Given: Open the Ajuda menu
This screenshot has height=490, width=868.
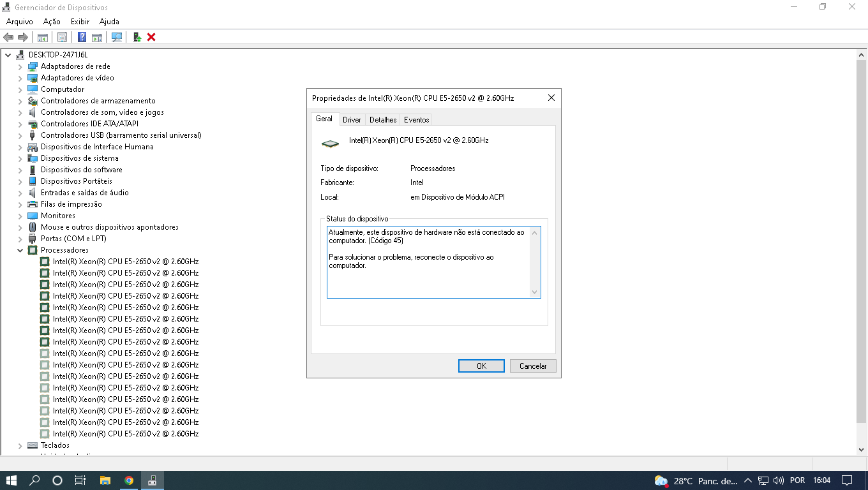Looking at the screenshot, I should [109, 22].
